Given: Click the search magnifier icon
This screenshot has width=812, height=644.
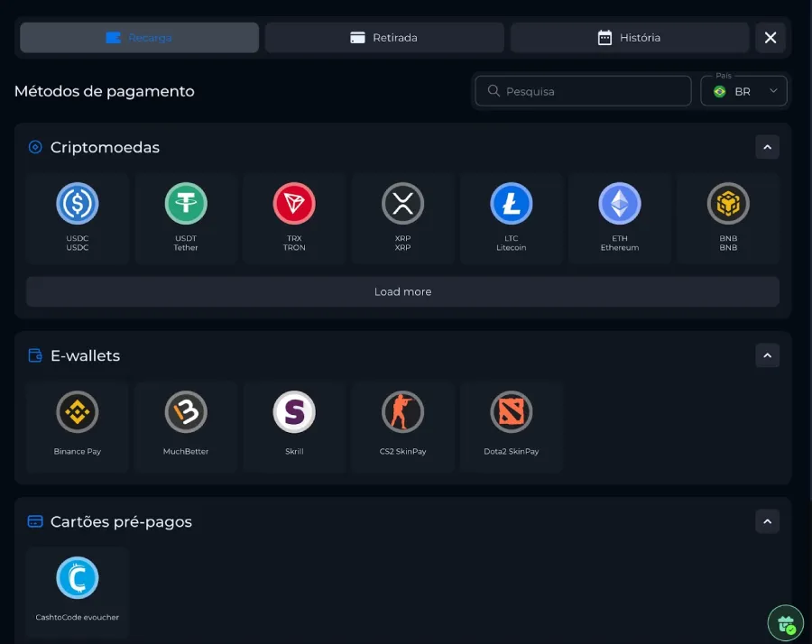Looking at the screenshot, I should [x=494, y=91].
